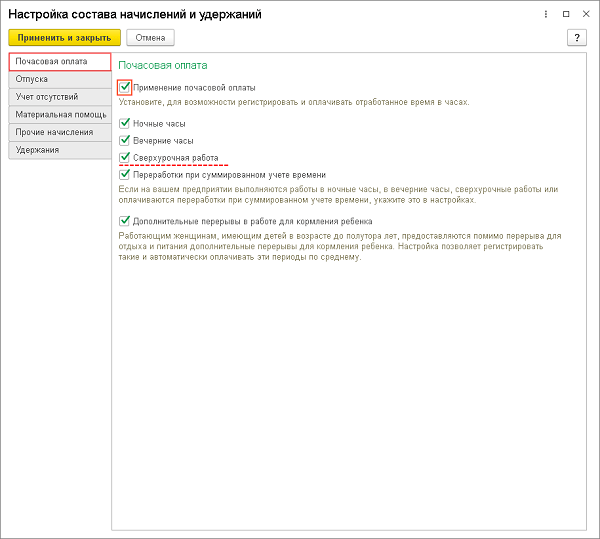This screenshot has height=539, width=600.
Task: Disable the Вечерние часы checkbox
Action: point(125,140)
